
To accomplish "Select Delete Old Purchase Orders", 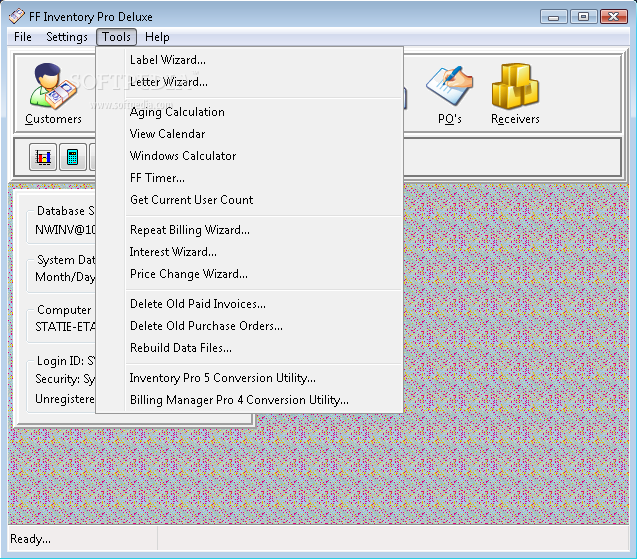I will point(249,326).
